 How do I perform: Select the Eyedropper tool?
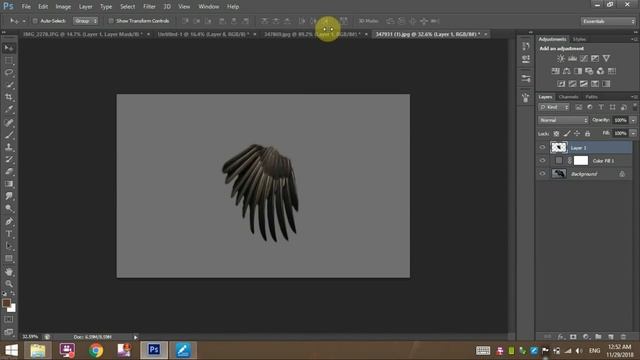pyautogui.click(x=9, y=109)
